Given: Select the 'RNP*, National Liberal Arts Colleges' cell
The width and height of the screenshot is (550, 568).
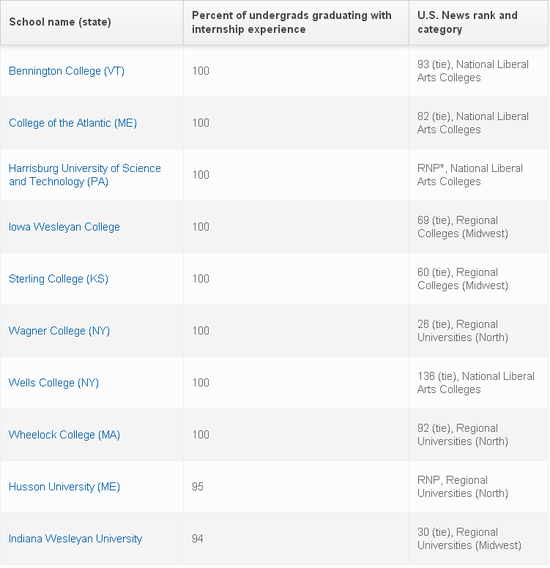Looking at the screenshot, I should 478,175.
